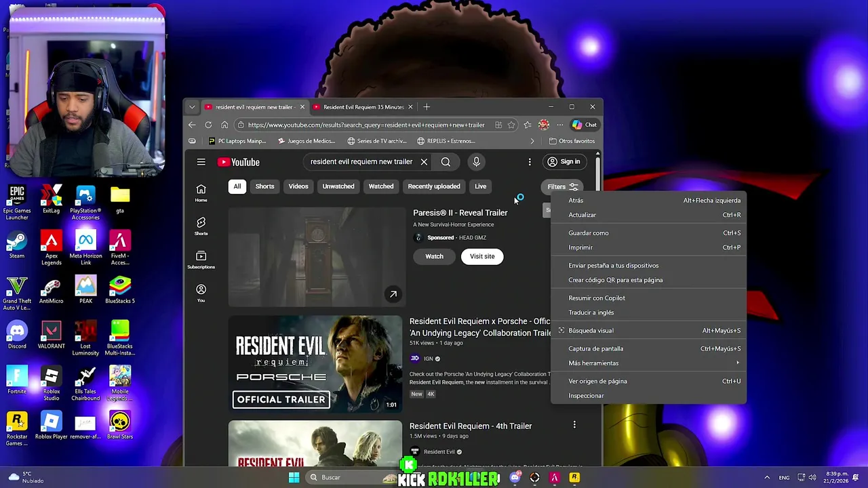Viewport: 868px width, 488px height.
Task: Select the Unwatched filter chip
Action: tap(338, 186)
